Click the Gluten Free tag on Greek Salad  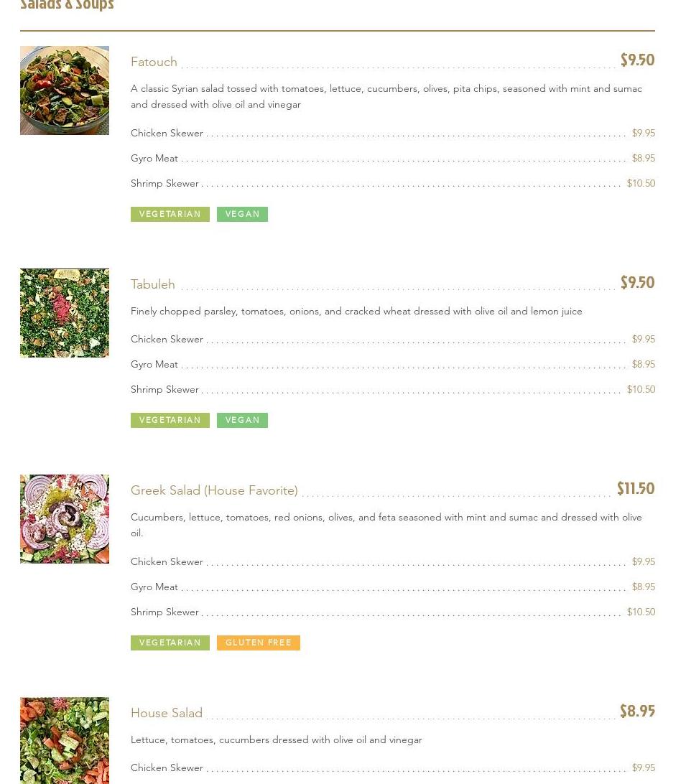coord(259,643)
